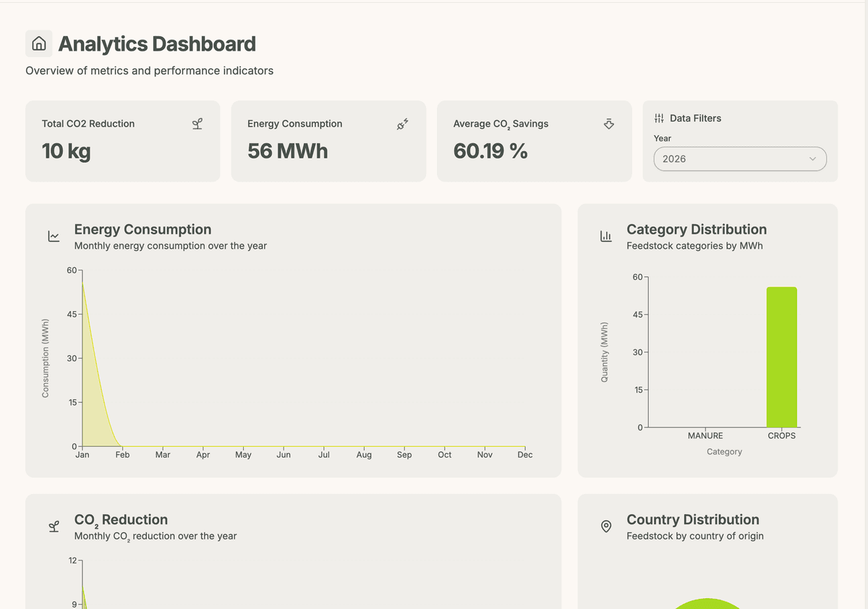This screenshot has width=868, height=609.
Task: Select the Analytics Dashboard title
Action: (158, 43)
